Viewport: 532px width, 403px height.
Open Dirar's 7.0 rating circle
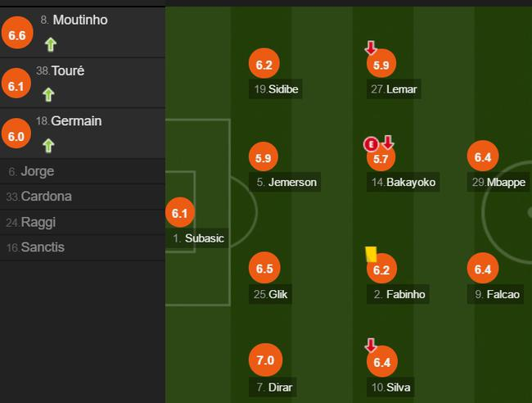(x=265, y=360)
